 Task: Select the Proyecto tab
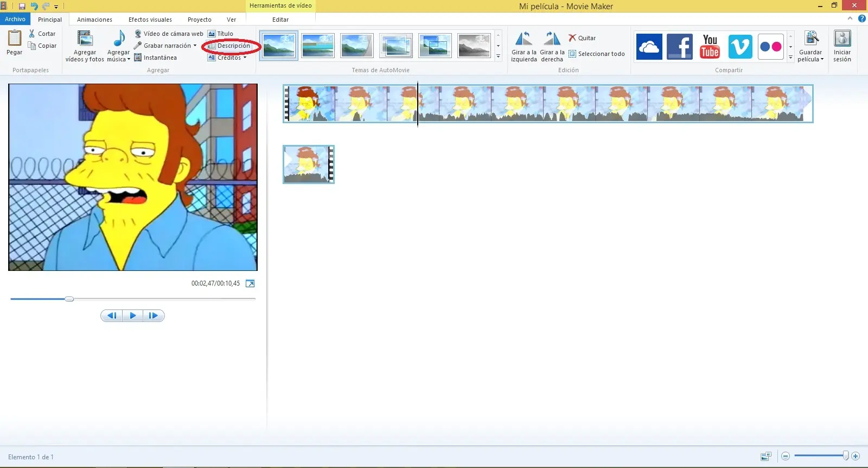200,20
